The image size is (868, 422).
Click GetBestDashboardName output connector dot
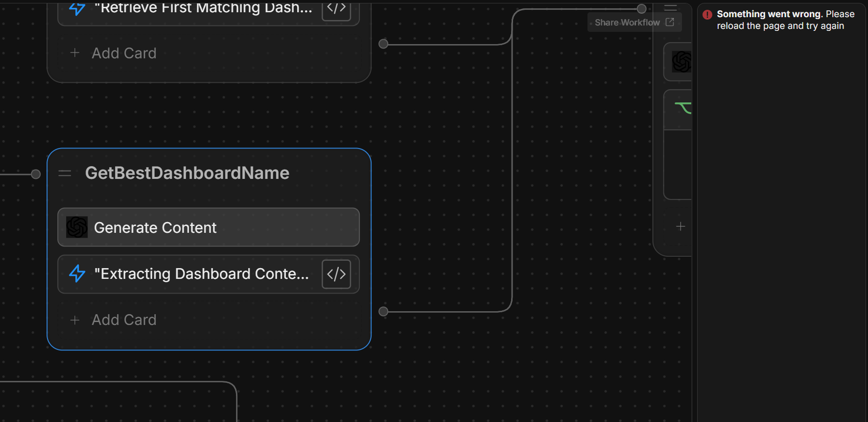383,311
